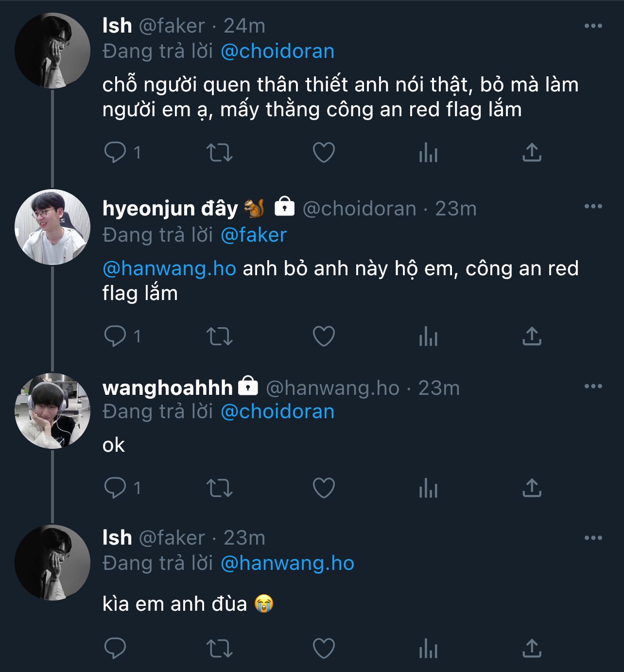The width and height of the screenshot is (624, 672).
Task: Share the last "kìa em anh đùa" tweet
Action: point(532,648)
